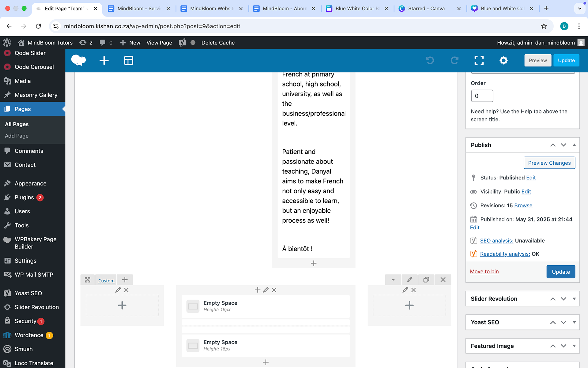The width and height of the screenshot is (588, 368).
Task: Click the blue toolbar Update button
Action: pyautogui.click(x=566, y=60)
